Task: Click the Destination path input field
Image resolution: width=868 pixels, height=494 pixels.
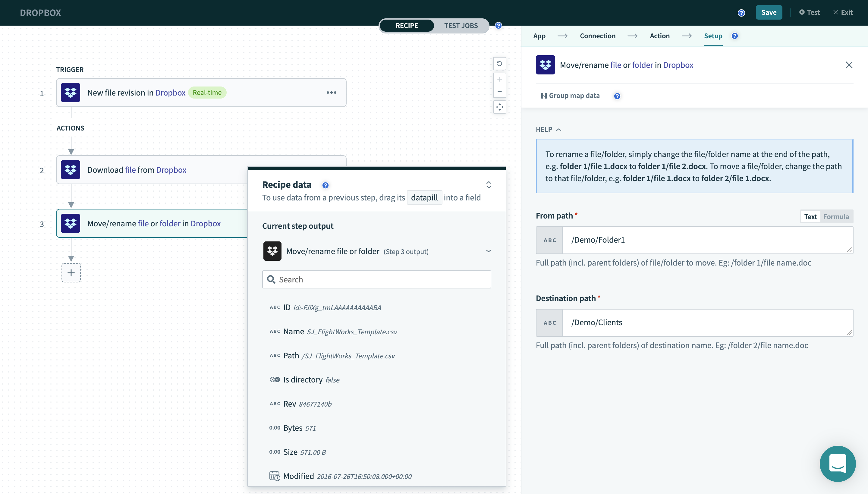Action: (707, 322)
